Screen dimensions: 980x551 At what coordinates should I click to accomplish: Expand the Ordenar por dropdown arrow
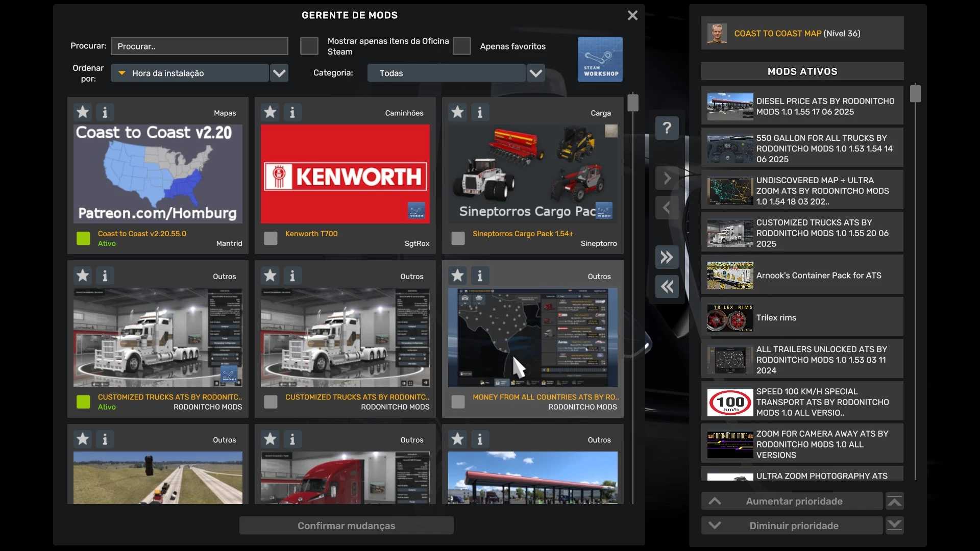coord(279,73)
